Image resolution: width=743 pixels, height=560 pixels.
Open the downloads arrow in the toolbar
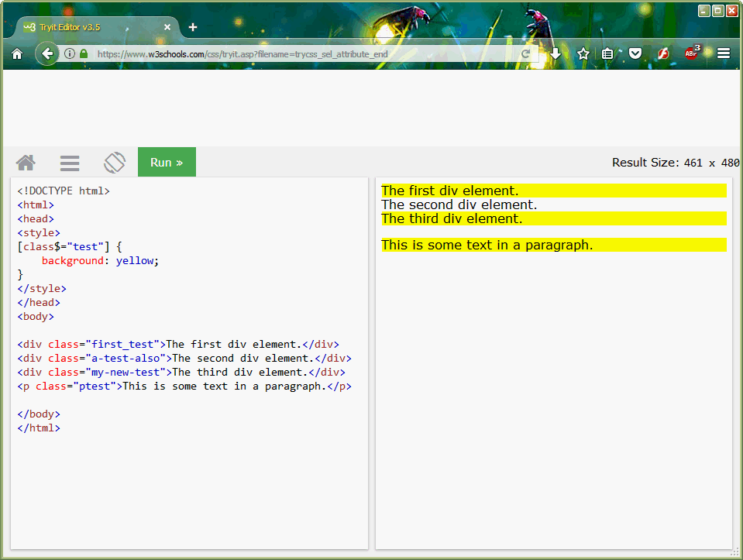pyautogui.click(x=556, y=53)
